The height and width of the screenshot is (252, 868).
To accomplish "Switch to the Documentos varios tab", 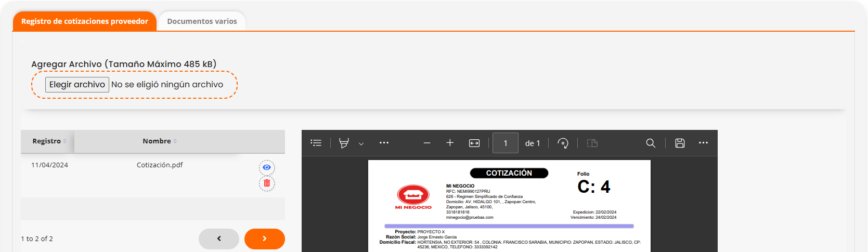I will pos(202,21).
